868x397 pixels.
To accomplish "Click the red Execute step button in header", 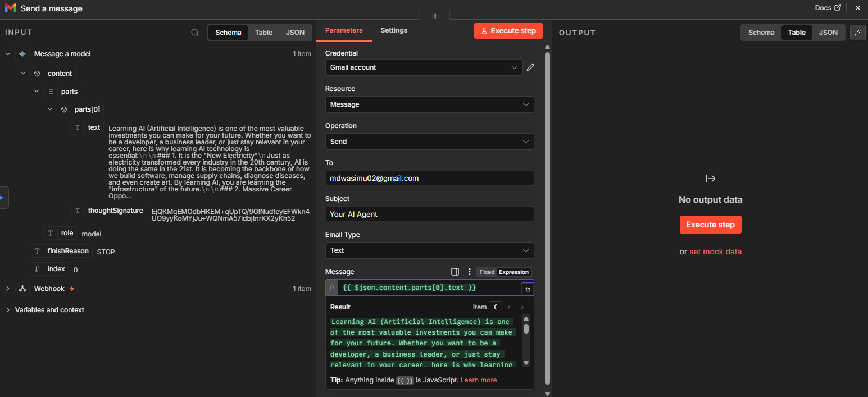I will click(x=508, y=31).
